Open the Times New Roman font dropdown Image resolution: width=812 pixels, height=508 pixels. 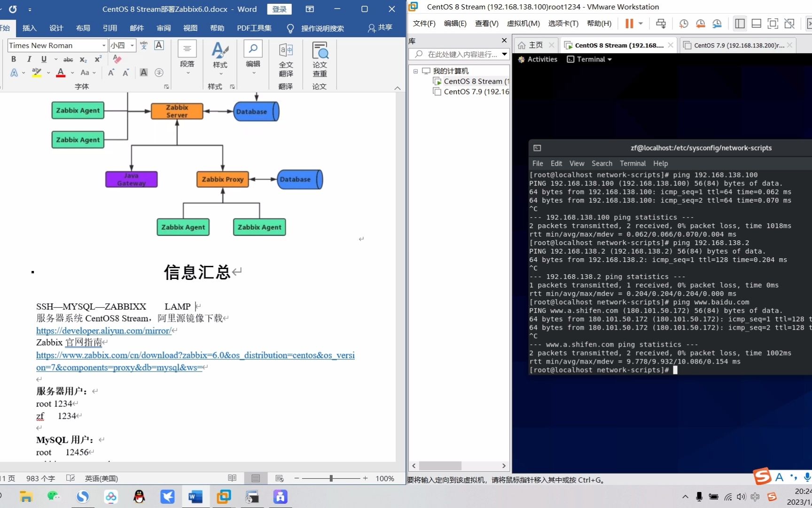pos(103,45)
